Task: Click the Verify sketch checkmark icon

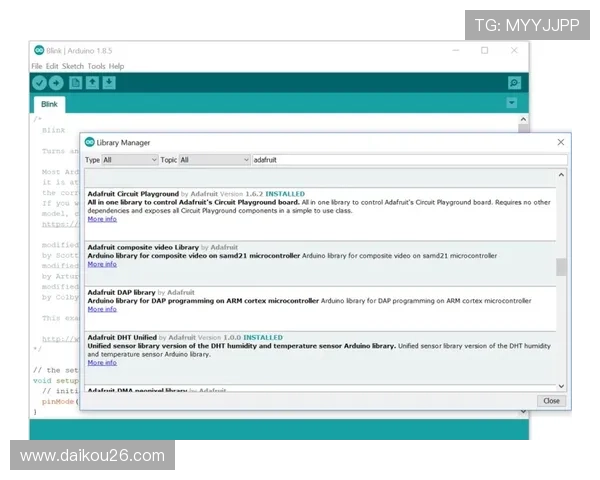Action: click(39, 83)
